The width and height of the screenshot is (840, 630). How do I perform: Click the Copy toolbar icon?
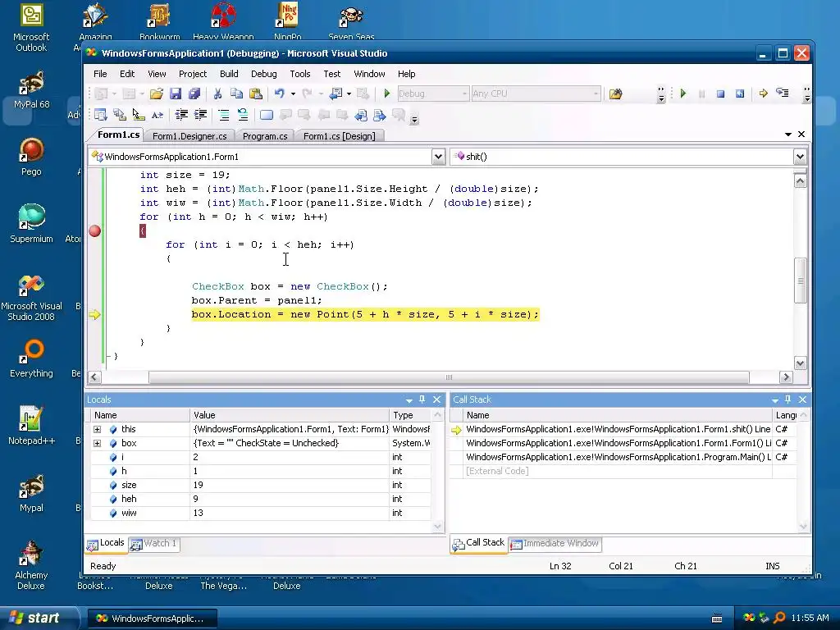click(x=236, y=94)
